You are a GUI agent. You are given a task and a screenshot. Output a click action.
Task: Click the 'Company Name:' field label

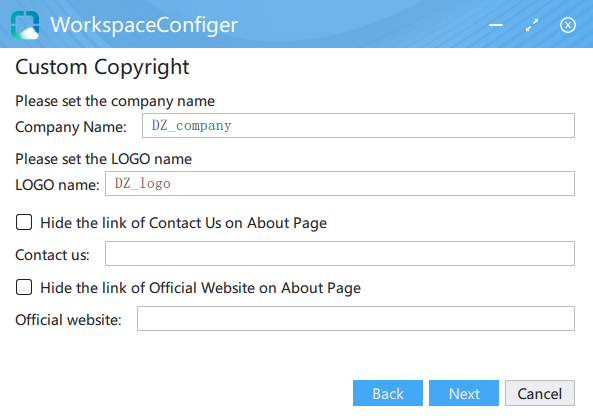(71, 127)
